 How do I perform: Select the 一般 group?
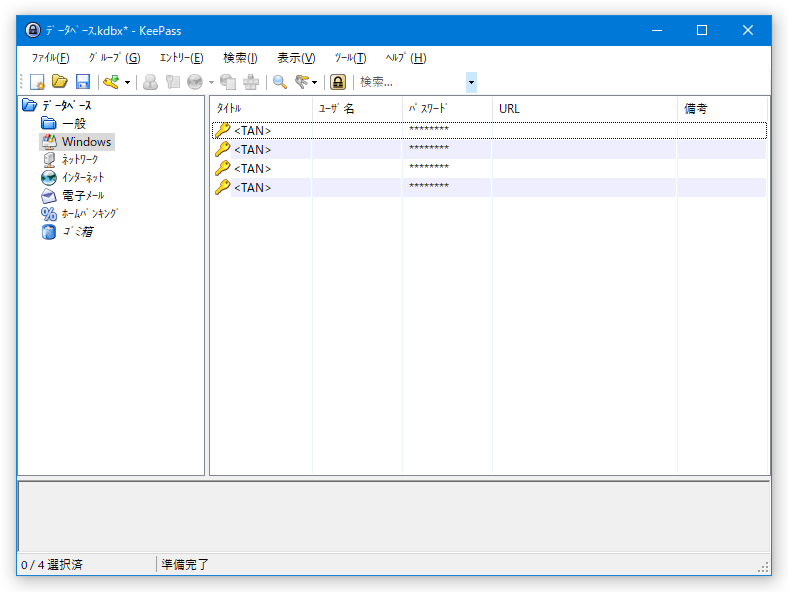coord(74,124)
